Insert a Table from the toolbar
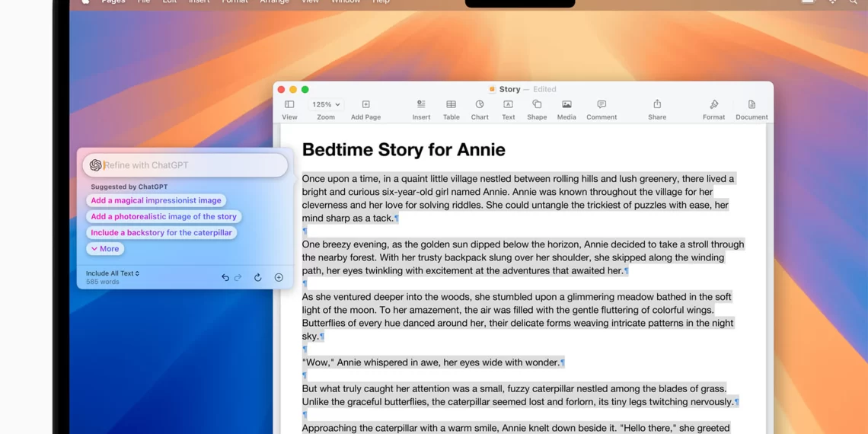Image resolution: width=868 pixels, height=434 pixels. pyautogui.click(x=451, y=105)
